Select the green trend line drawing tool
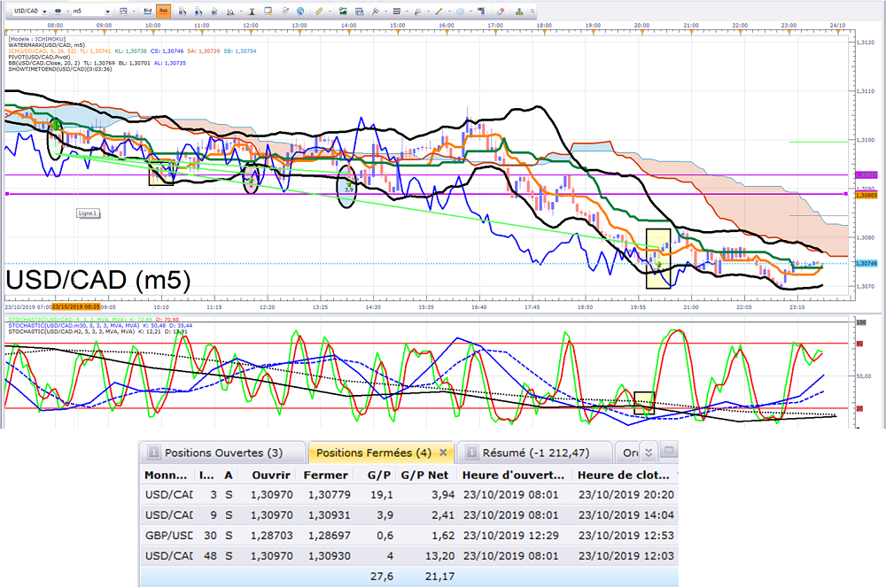The height and width of the screenshot is (588, 886). point(439,12)
